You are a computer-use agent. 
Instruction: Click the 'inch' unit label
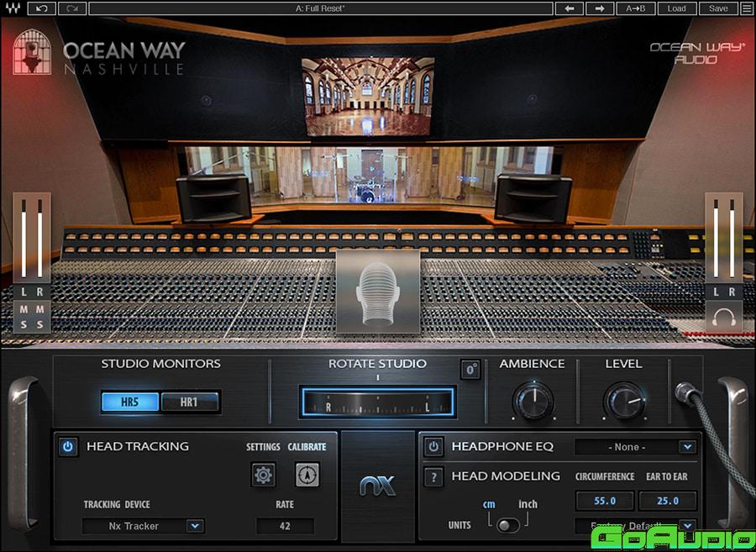(528, 504)
